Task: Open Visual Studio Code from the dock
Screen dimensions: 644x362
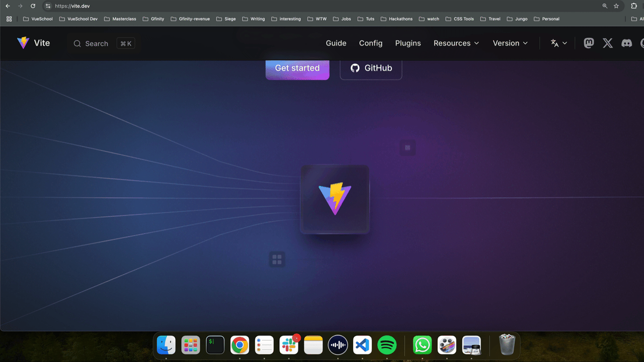Action: (362, 345)
